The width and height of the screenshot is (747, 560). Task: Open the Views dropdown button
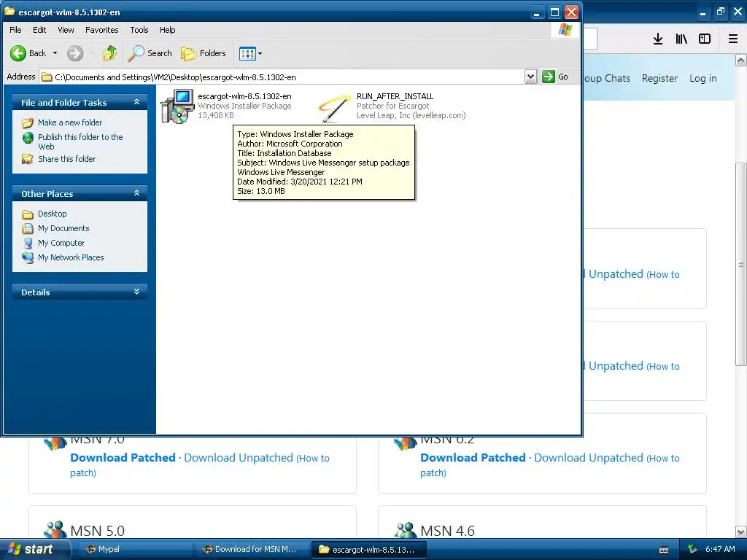coord(251,53)
